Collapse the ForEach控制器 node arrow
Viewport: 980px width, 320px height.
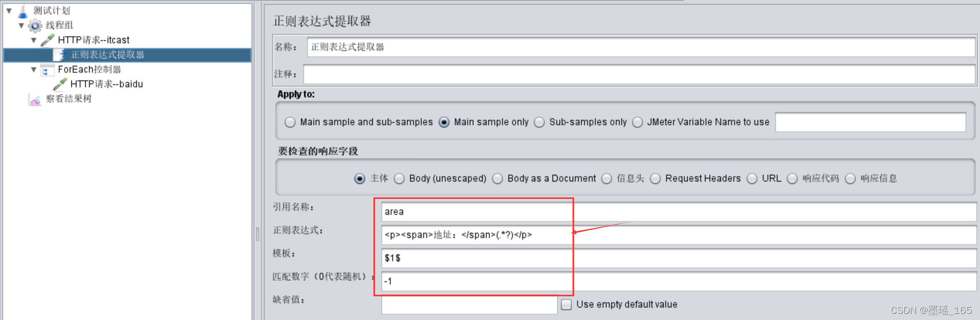(34, 70)
